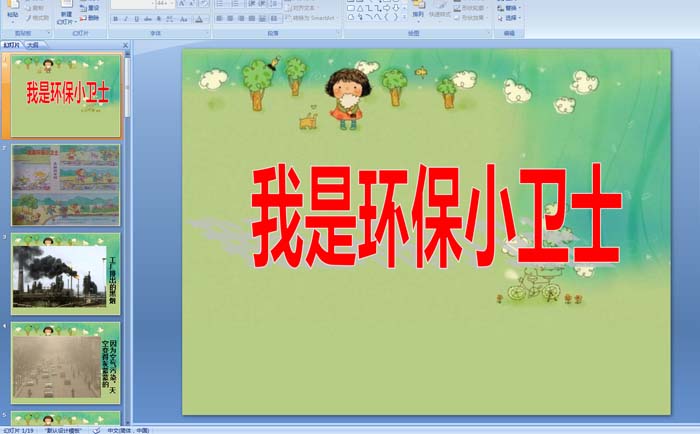700x434 pixels.
Task: Select the Right Brace shape
Action: tap(396, 17)
